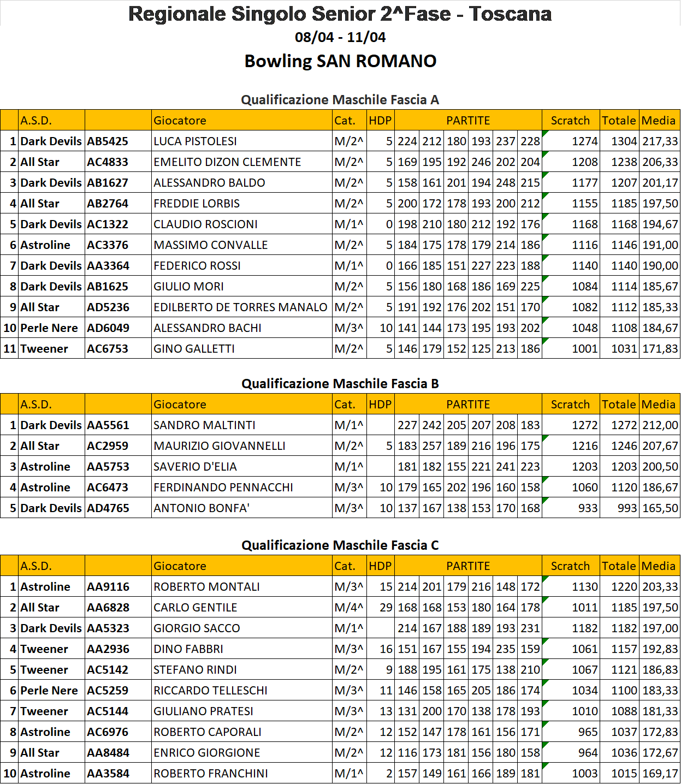Click the scratch value '1274'
681x784 pixels.
585,141
